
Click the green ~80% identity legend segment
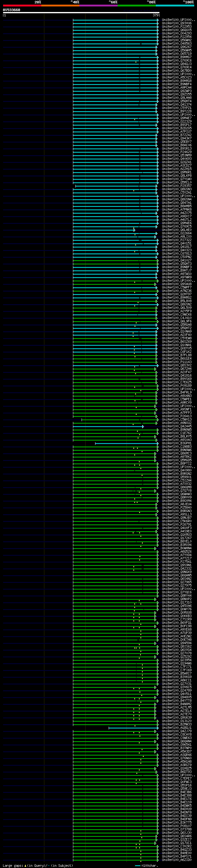click(137, 6)
